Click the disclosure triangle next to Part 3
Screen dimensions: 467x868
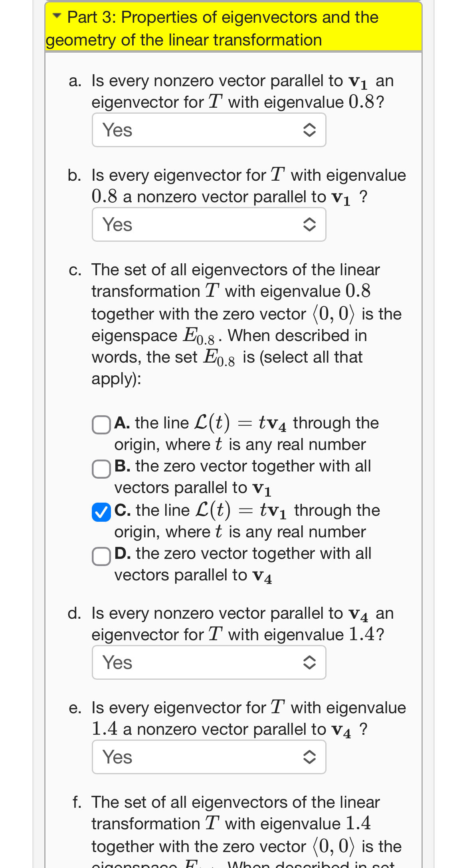coord(56,16)
